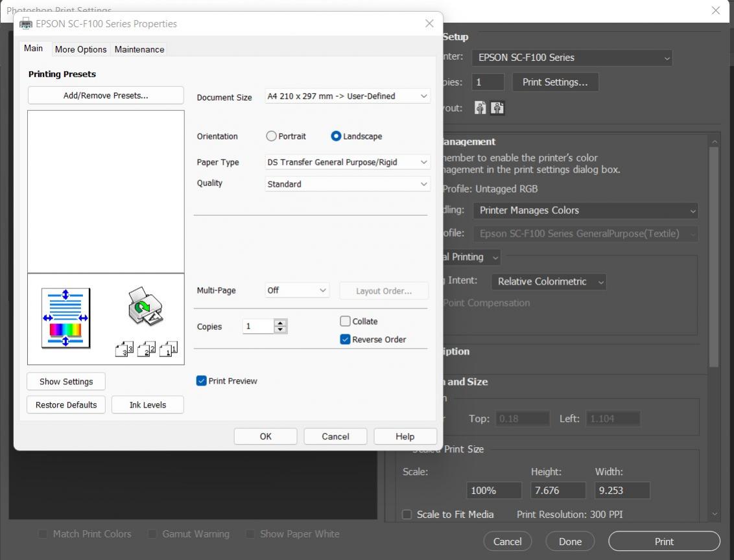
Task: Click the scrollbar up arrow in settings panel
Action: (x=715, y=141)
